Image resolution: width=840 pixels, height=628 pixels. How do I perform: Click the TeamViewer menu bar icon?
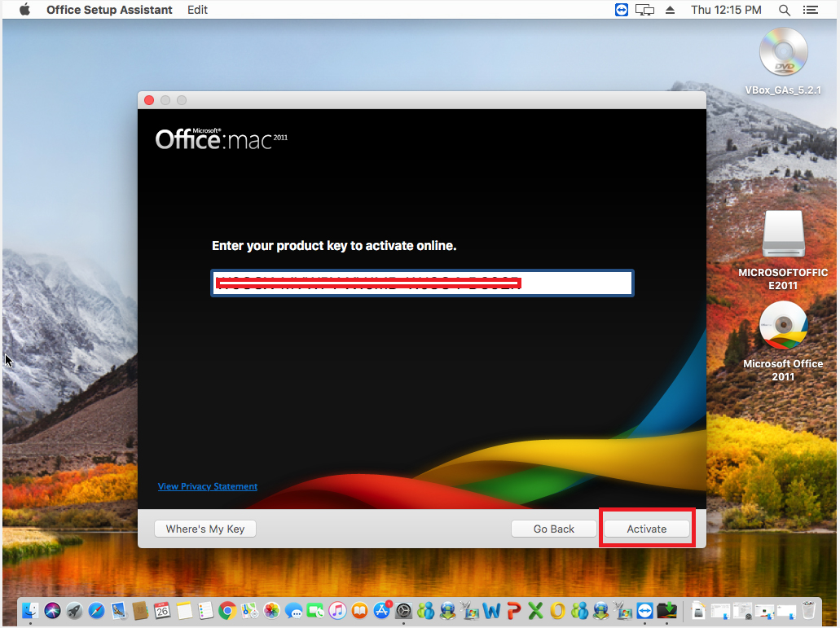622,10
